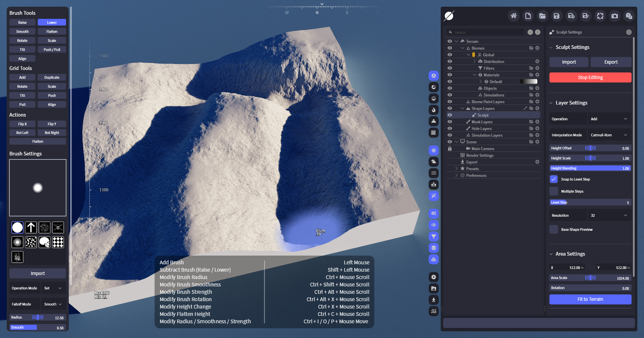Select Render Settings in the scene tree
Viewport: 644px width, 338px height.
pos(480,155)
